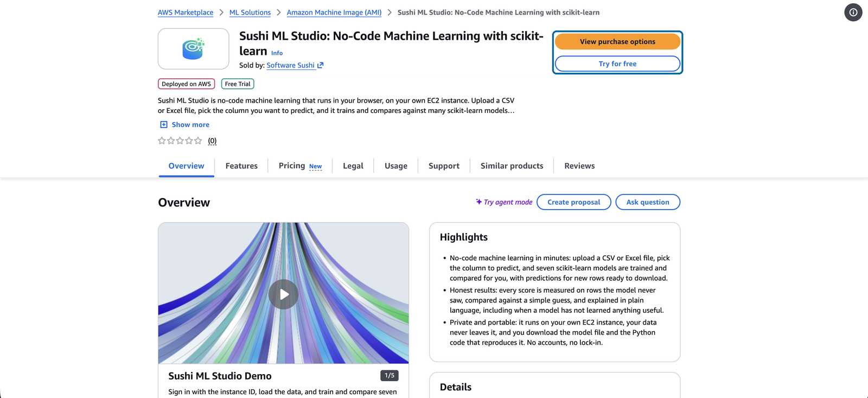Click the Free Trial badge
This screenshot has height=398, width=868.
tap(238, 84)
